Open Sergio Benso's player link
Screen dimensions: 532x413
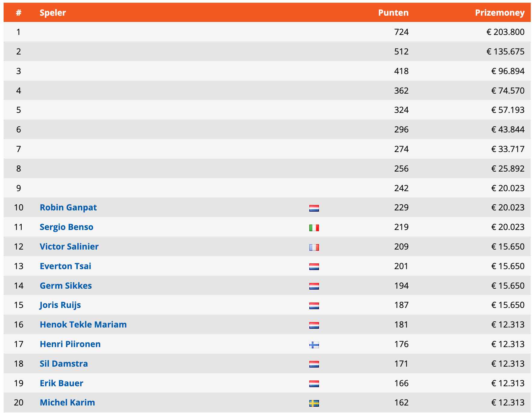point(66,227)
